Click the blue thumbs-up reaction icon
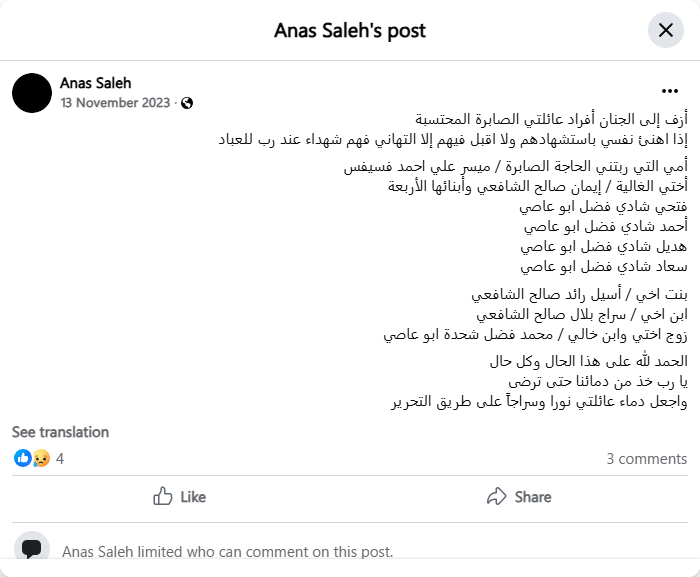 [22, 458]
